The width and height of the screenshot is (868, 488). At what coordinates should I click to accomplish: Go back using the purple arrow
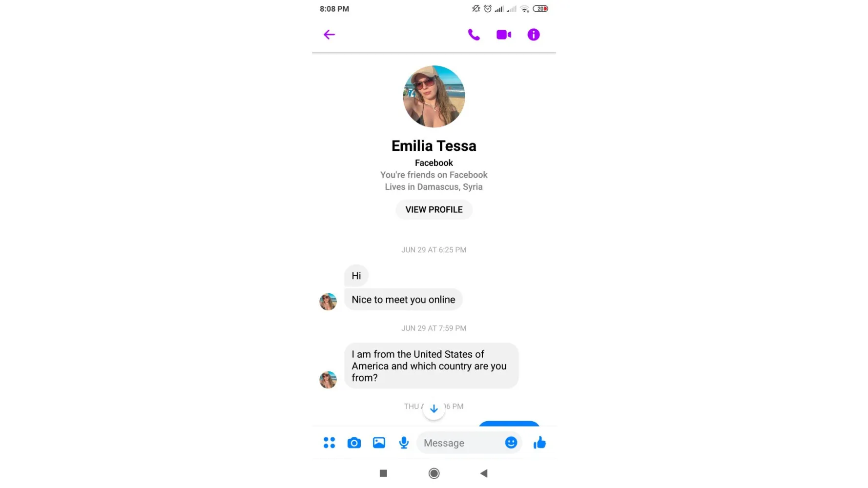click(329, 35)
